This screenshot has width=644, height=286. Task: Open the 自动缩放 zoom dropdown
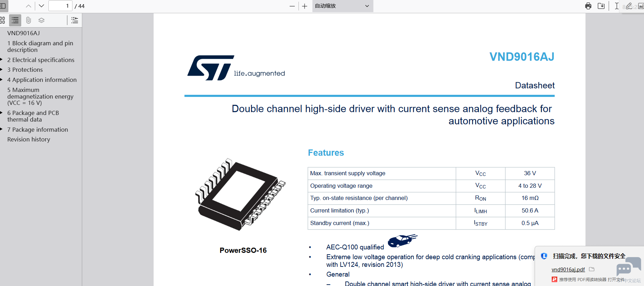(342, 6)
